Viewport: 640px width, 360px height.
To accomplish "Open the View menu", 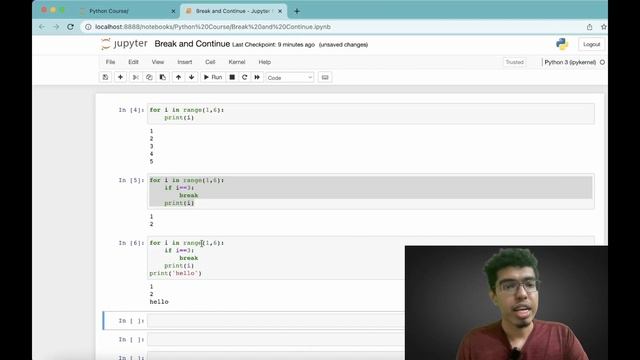I will tap(158, 62).
